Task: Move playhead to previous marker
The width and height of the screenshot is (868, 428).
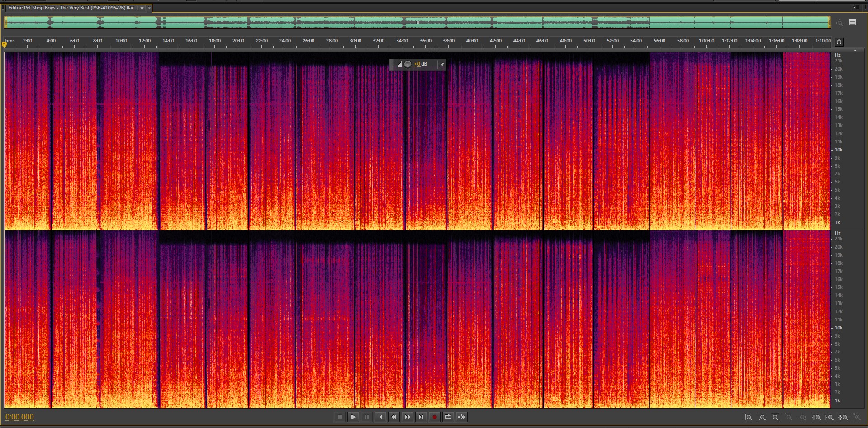Action: 380,417
